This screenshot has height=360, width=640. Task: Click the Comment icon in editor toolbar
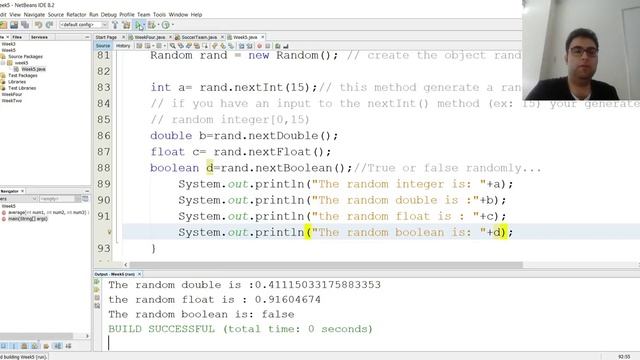278,46
